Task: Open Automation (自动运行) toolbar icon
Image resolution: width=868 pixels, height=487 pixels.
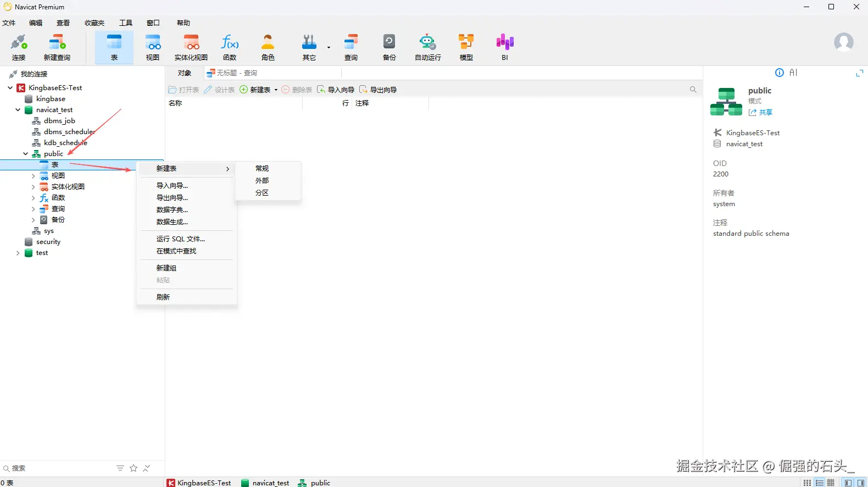Action: tap(428, 47)
